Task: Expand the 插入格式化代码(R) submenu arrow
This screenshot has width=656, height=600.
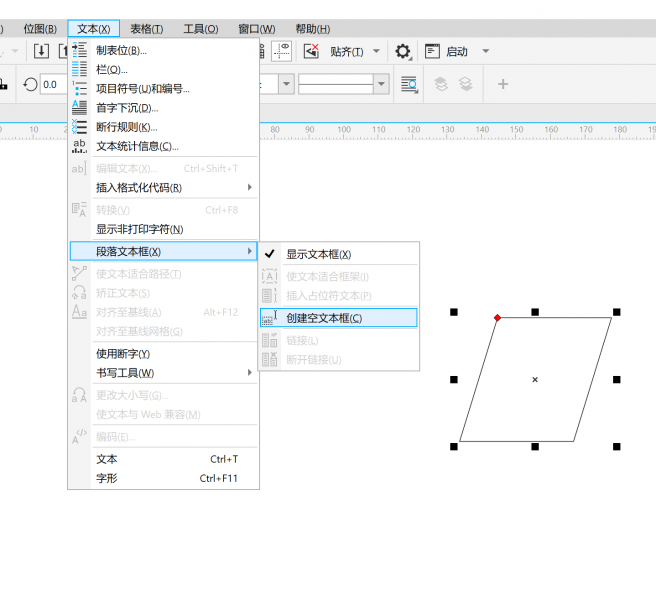Action: click(x=249, y=187)
